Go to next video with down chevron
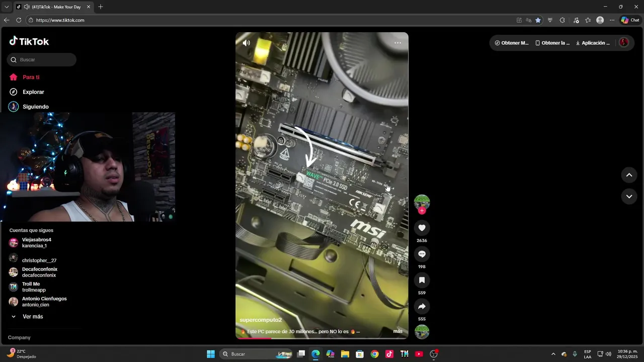 pos(629,196)
